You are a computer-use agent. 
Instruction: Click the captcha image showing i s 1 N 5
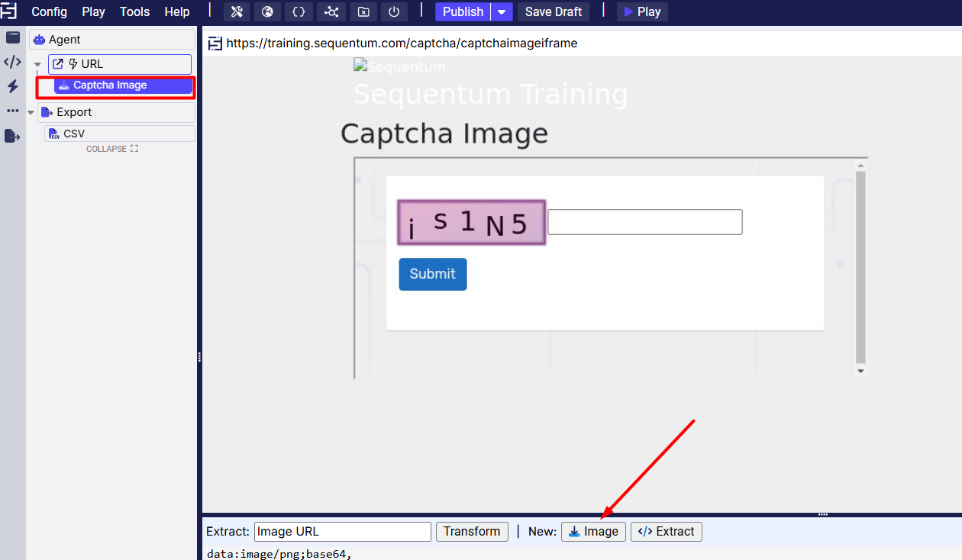471,223
